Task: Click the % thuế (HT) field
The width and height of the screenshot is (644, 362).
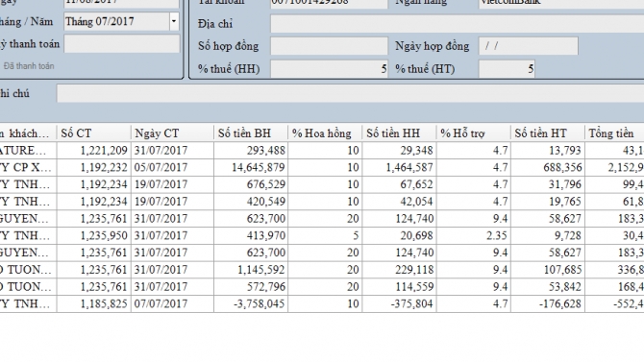Action: (507, 68)
